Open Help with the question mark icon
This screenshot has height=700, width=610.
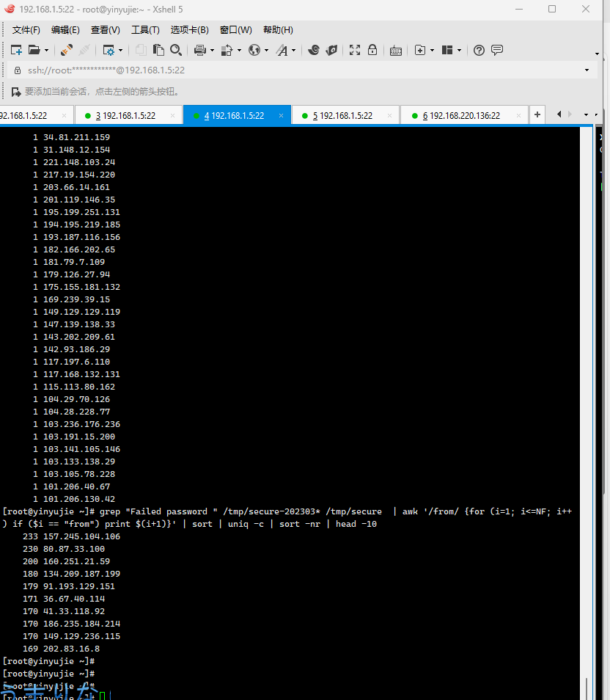479,50
